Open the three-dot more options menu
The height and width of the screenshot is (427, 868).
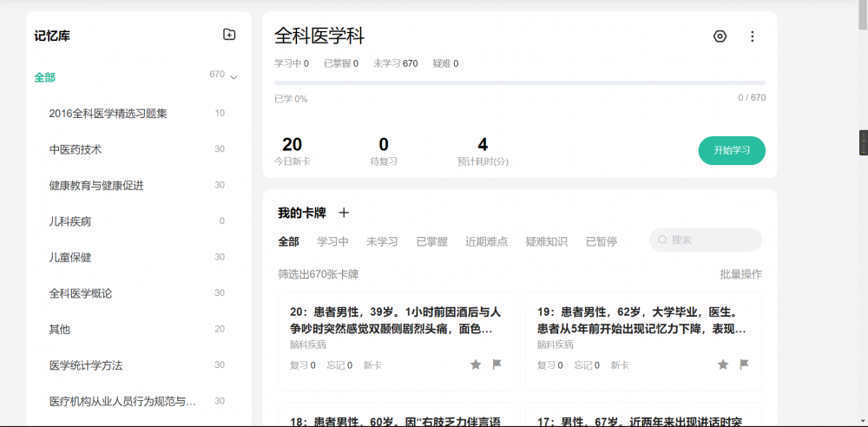tap(752, 36)
